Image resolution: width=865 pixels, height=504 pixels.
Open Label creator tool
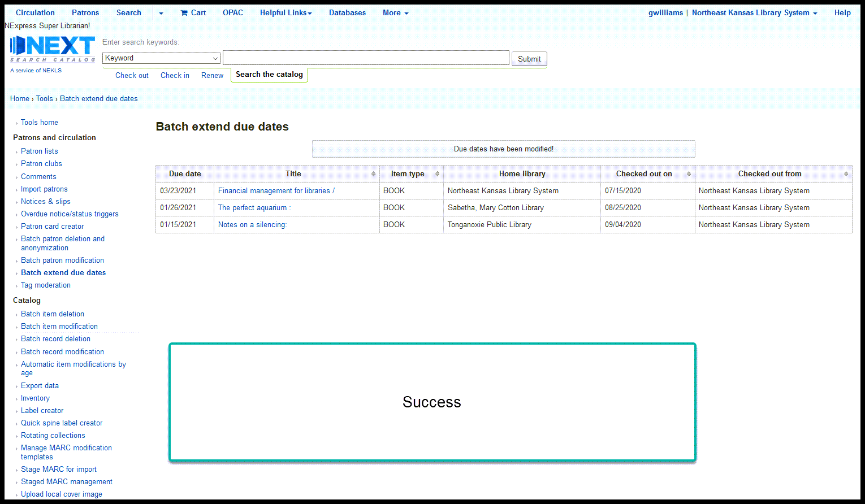[42, 410]
